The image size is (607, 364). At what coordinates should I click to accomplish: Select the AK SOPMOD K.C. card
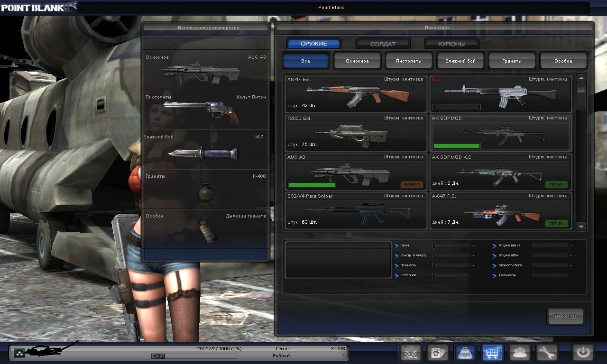tap(500, 172)
